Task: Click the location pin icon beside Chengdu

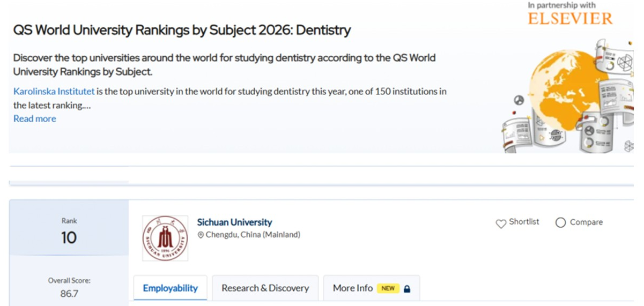Action: 201,235
